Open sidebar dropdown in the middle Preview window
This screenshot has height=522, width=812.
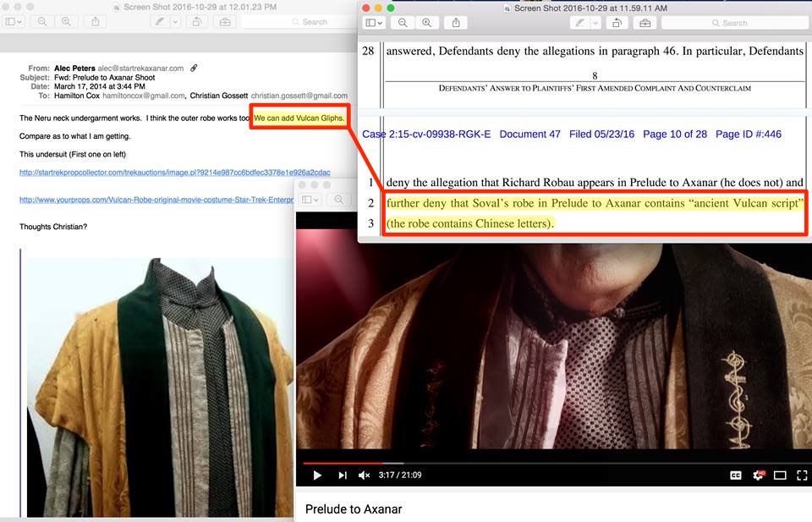(x=310, y=200)
